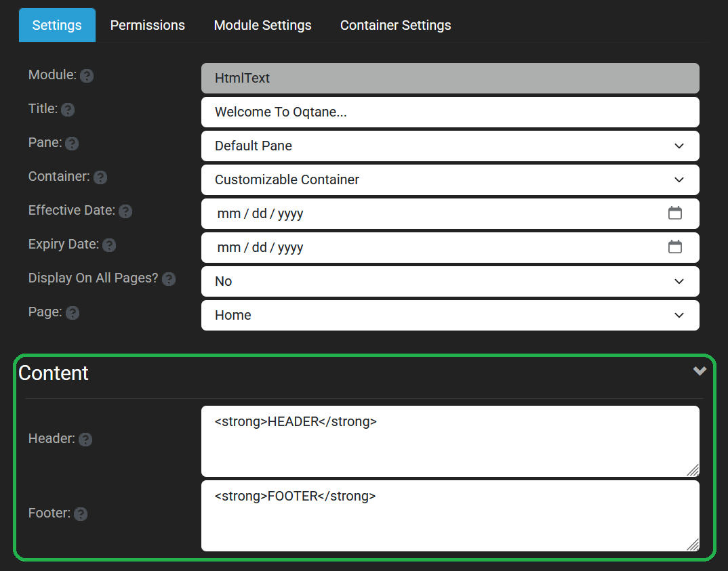728x571 pixels.
Task: Click inside the Expiry Date input
Action: click(450, 247)
